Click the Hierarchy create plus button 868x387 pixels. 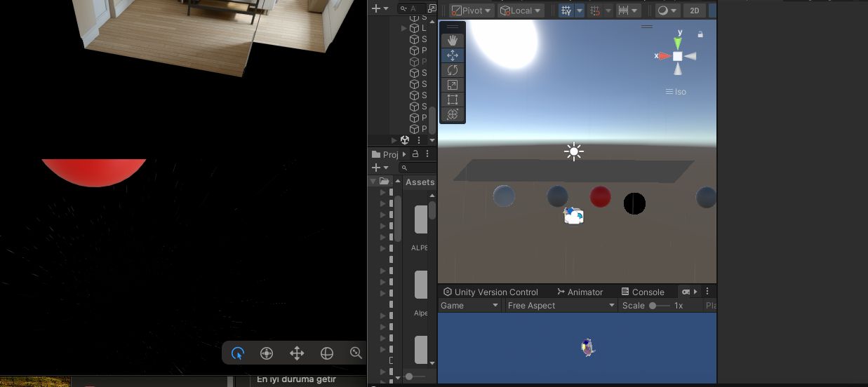380,8
